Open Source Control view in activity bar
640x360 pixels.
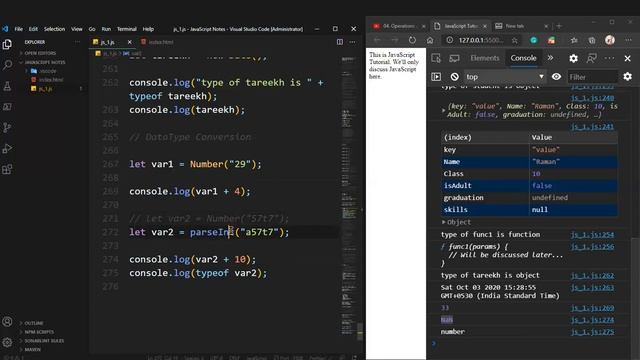[7, 127]
